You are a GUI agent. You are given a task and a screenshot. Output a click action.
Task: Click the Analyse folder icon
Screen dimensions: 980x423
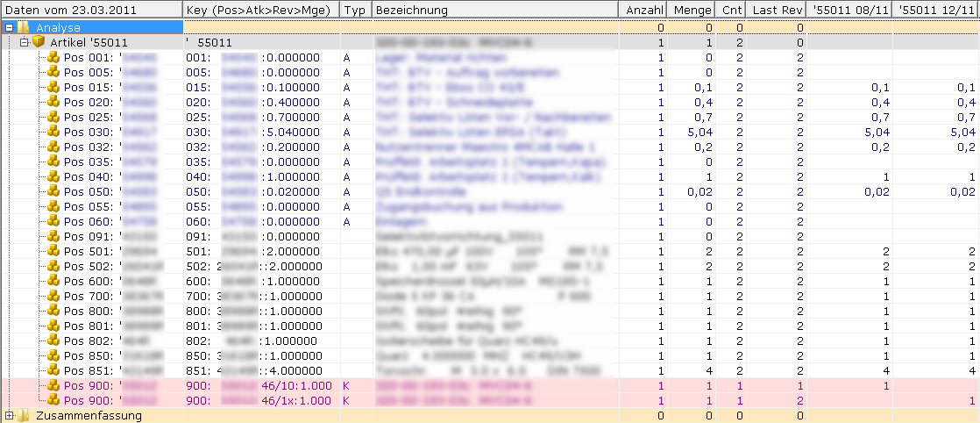[24, 27]
